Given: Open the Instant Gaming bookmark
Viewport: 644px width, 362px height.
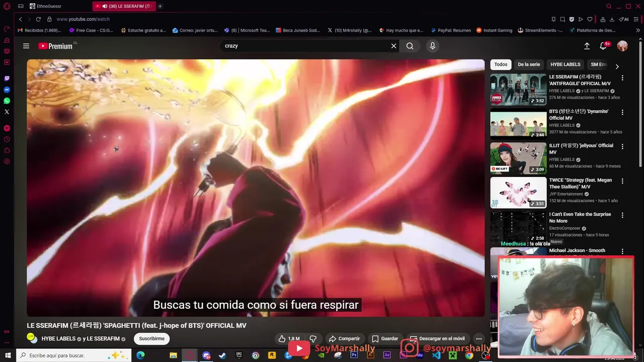Looking at the screenshot, I should click(494, 30).
